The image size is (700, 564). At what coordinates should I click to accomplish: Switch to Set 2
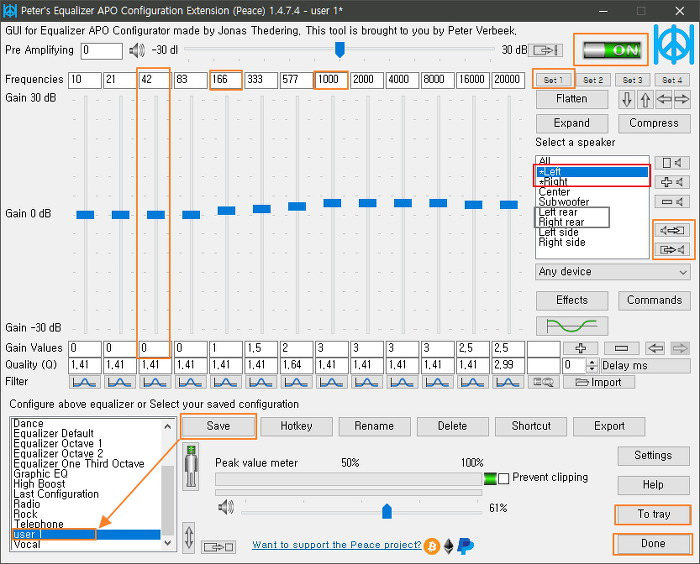[593, 80]
